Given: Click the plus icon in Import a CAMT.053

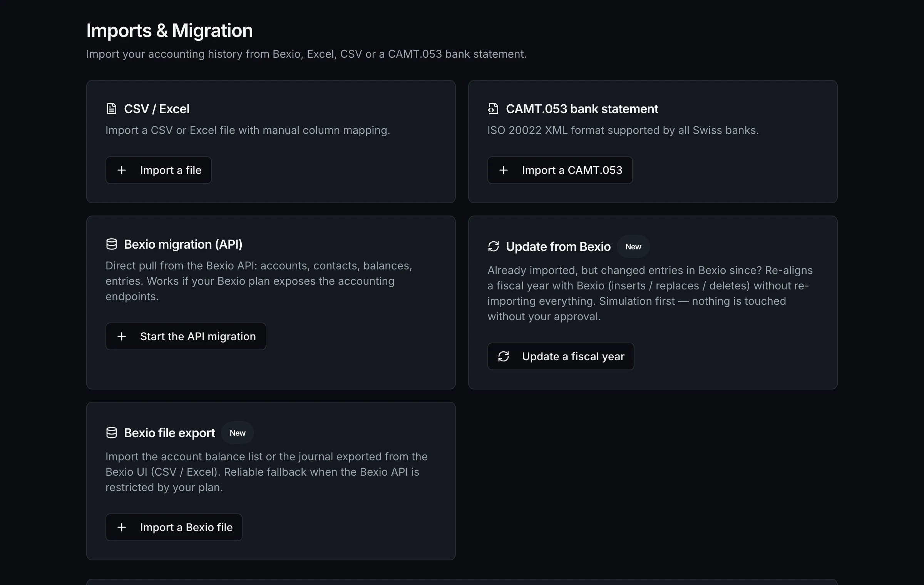Looking at the screenshot, I should [x=504, y=170].
